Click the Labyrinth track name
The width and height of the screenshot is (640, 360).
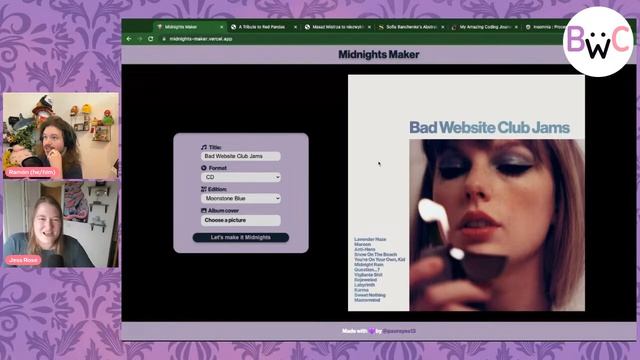364,284
